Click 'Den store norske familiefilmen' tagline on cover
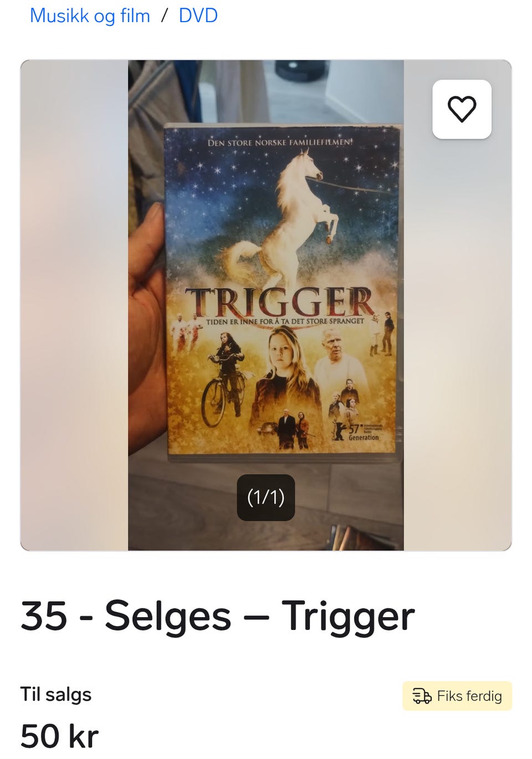The image size is (532, 759). 280,142
